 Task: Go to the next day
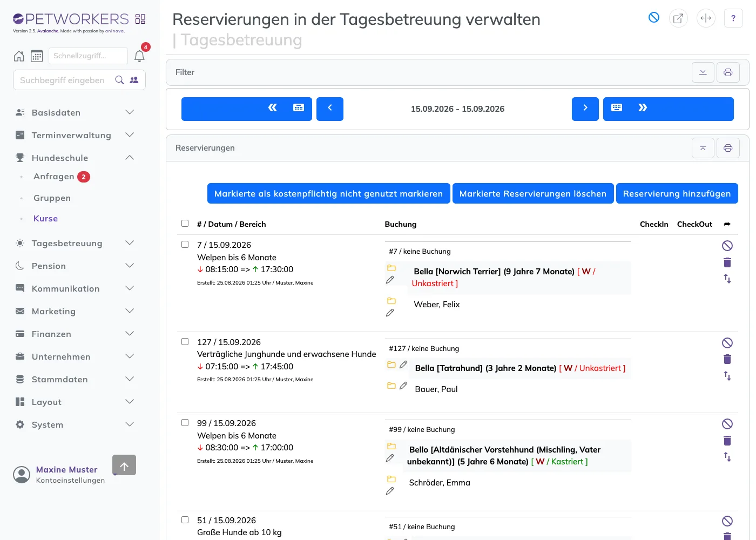585,109
